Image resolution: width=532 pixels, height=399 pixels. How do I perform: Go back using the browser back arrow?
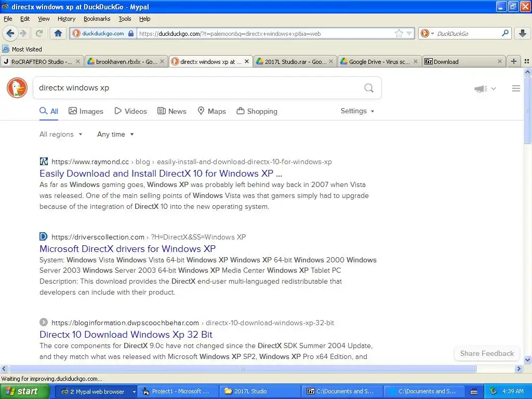[10, 33]
